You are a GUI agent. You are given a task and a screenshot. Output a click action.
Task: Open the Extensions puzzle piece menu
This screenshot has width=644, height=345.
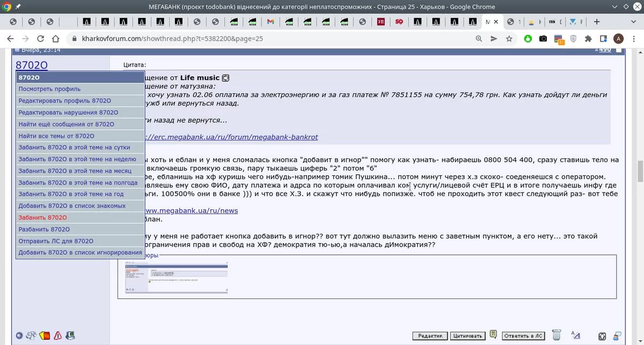click(588, 39)
